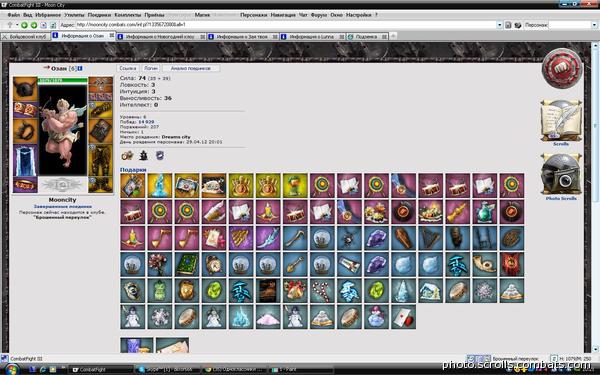
Task: Click the Dreams city birthplace text
Action: (x=176, y=137)
